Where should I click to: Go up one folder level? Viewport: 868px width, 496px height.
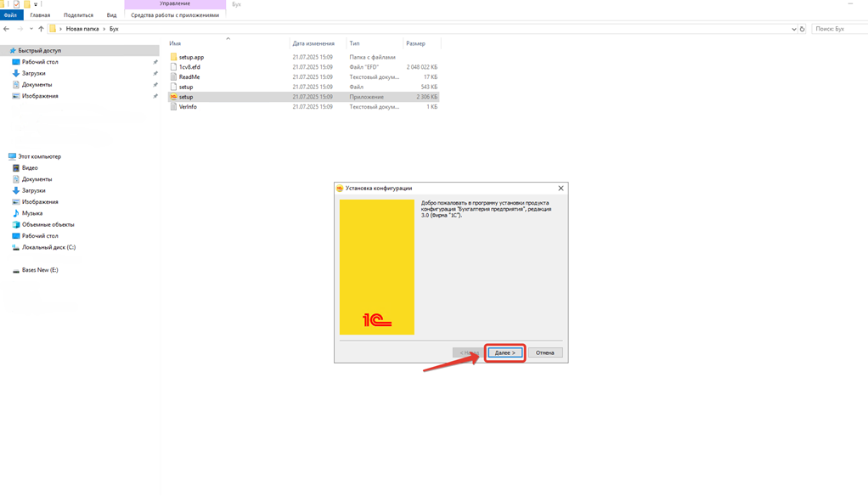41,29
